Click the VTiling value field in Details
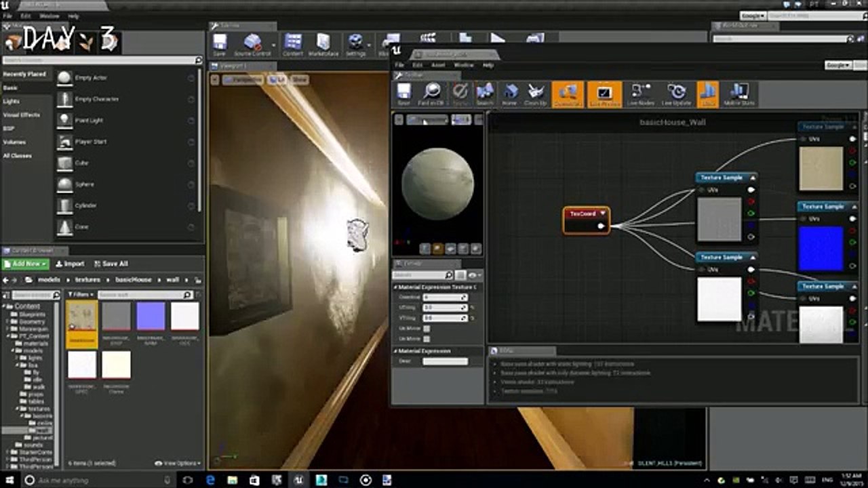This screenshot has height=488, width=868. [446, 318]
